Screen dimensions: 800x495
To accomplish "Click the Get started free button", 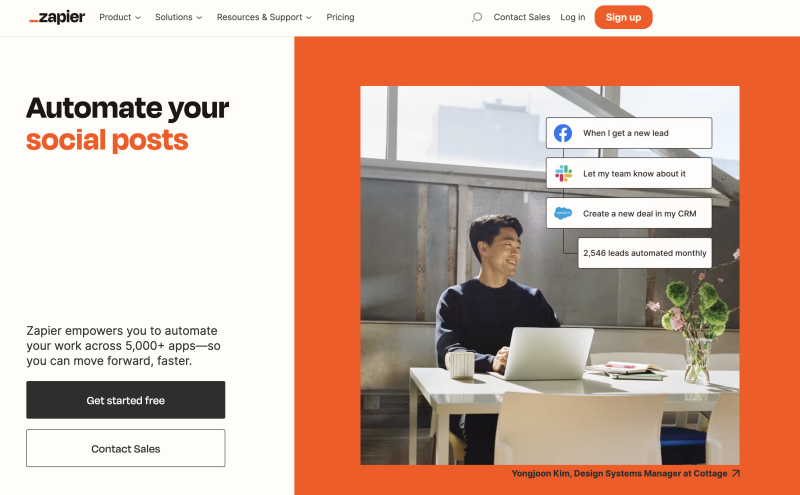I will pyautogui.click(x=126, y=400).
